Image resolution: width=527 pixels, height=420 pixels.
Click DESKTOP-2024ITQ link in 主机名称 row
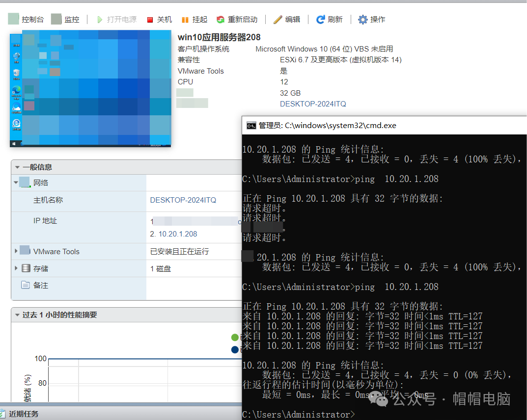pos(183,200)
